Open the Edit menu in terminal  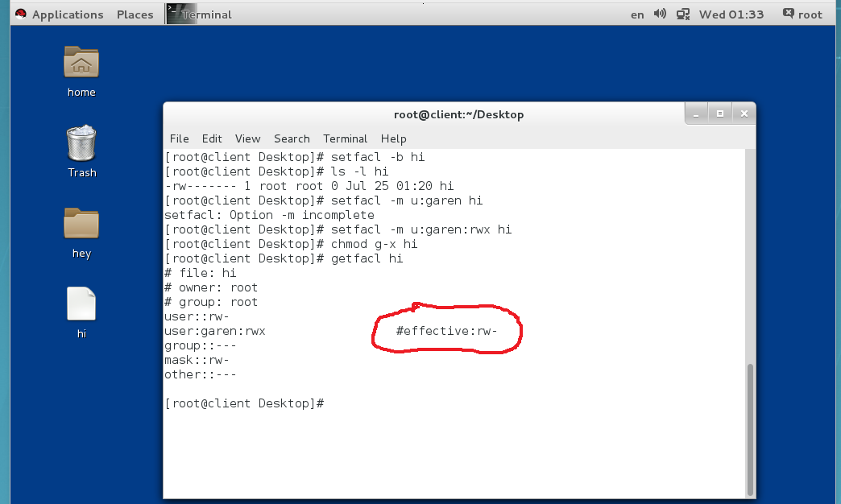212,138
